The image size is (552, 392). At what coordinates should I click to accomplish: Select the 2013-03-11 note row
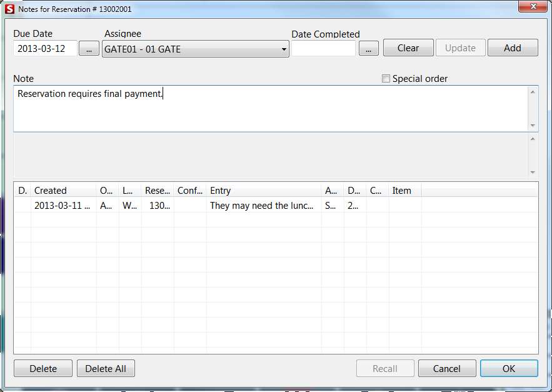click(x=188, y=205)
